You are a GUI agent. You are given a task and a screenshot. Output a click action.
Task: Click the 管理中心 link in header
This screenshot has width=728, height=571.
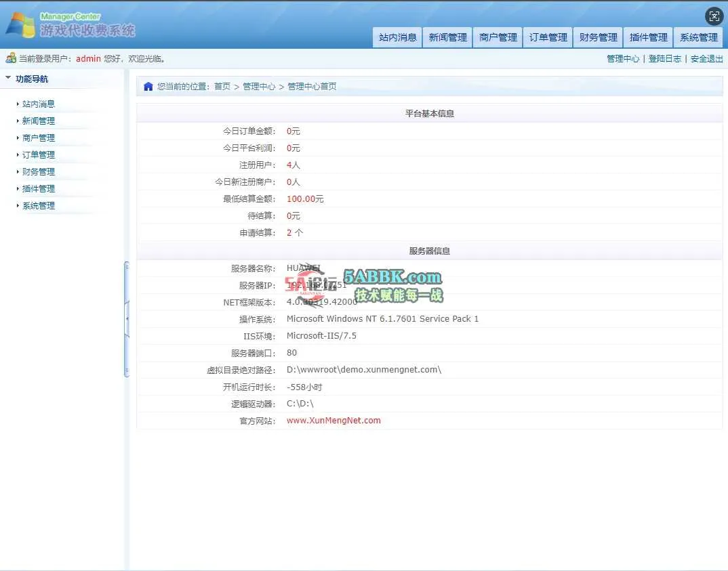point(623,59)
